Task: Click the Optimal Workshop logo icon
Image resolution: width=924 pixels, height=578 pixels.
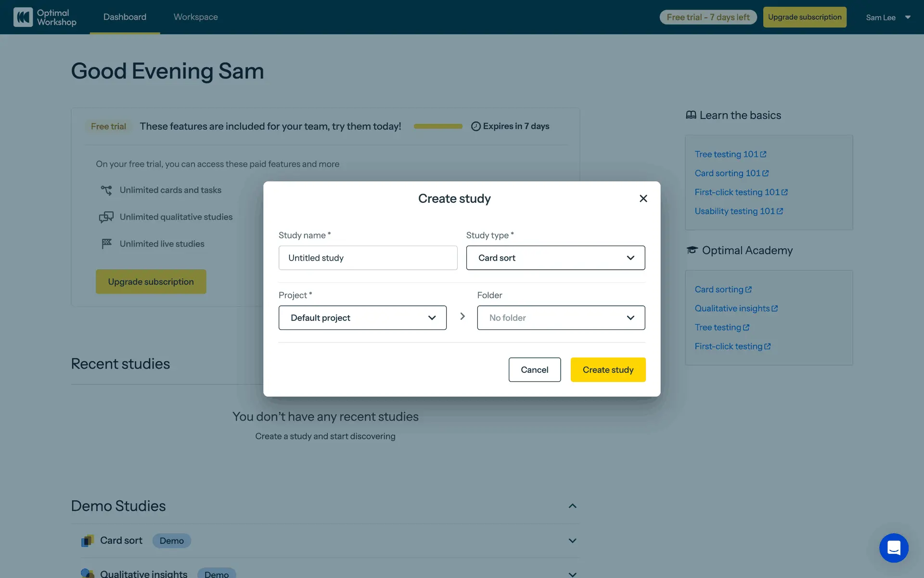Action: point(23,17)
